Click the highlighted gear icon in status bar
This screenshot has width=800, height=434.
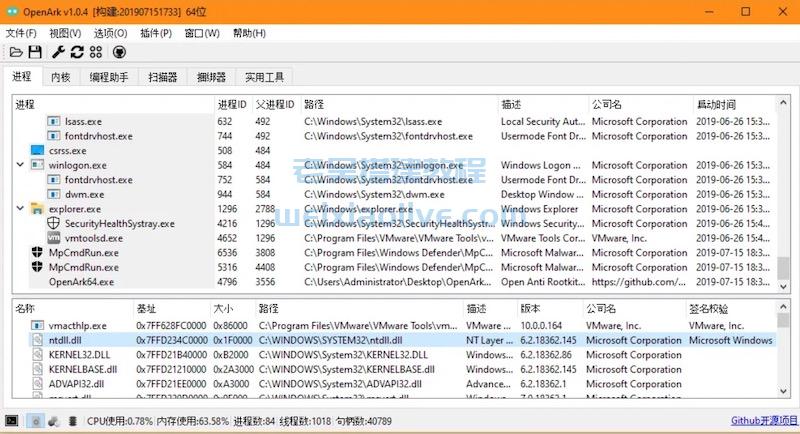[35, 421]
